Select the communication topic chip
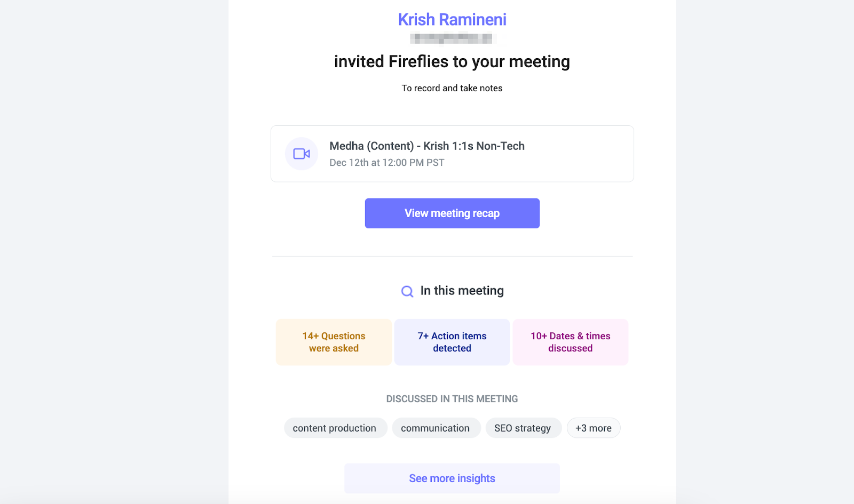Viewport: 854px width, 504px height. (x=436, y=428)
